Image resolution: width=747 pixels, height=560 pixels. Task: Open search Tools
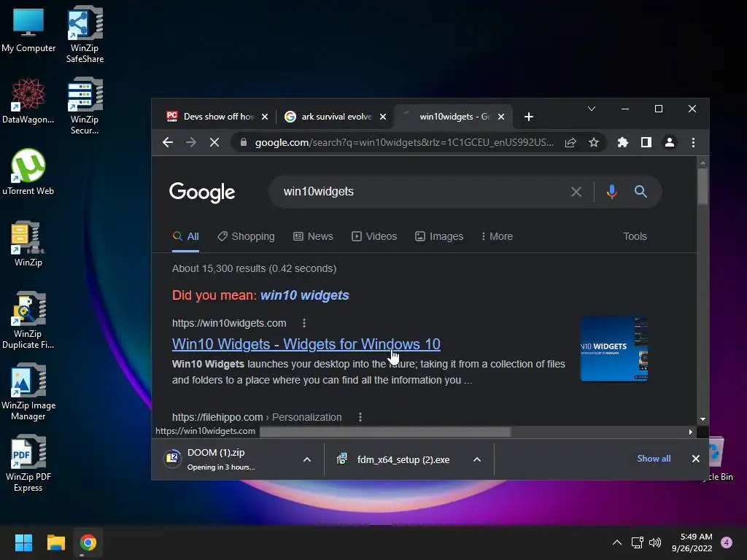pos(635,237)
